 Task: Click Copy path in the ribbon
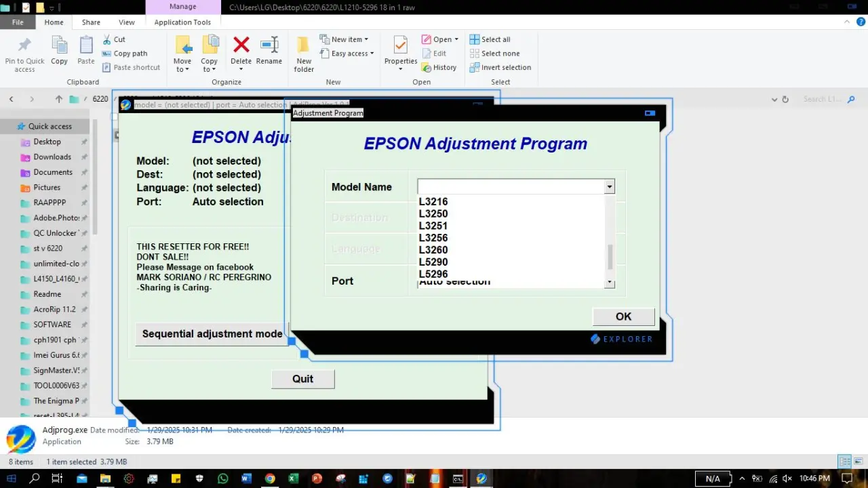pos(125,54)
